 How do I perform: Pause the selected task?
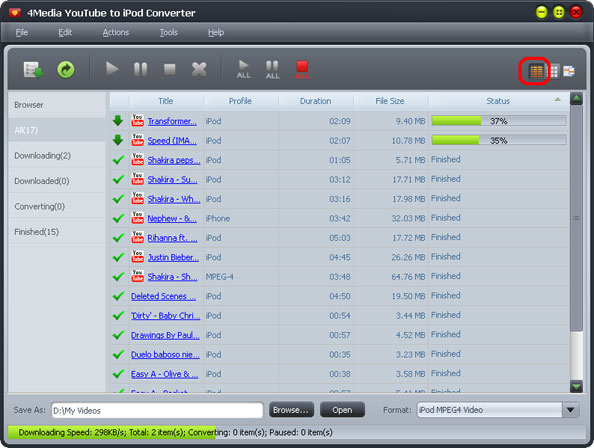(x=141, y=70)
